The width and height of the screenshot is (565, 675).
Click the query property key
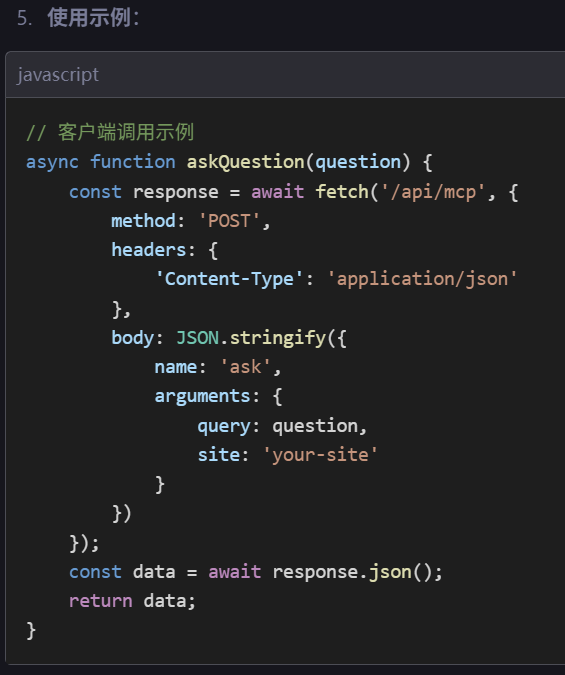pos(224,426)
